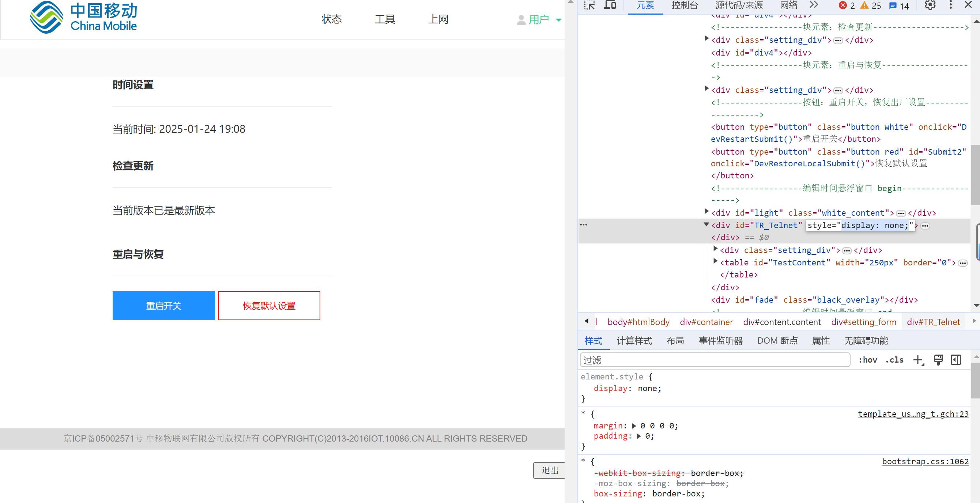This screenshot has height=503, width=980.
Task: Toggle the .cls class editor button
Action: [x=894, y=360]
